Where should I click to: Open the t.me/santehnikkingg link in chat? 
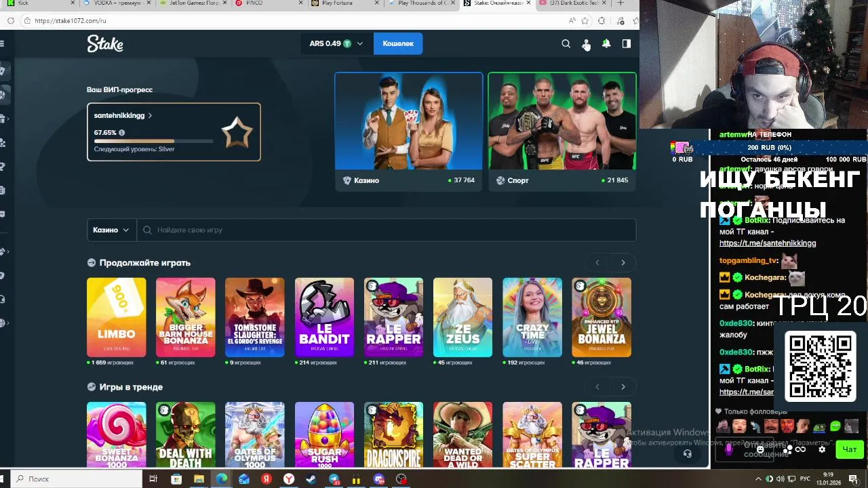pos(768,243)
